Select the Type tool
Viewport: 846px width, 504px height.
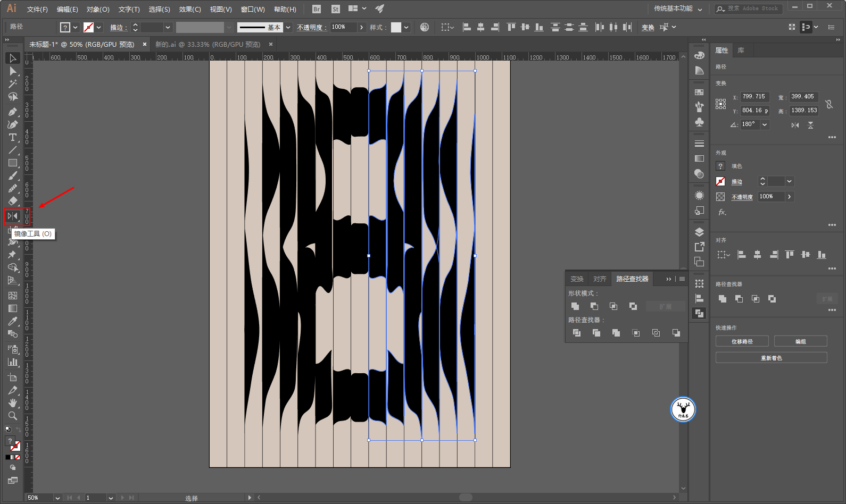tap(13, 137)
